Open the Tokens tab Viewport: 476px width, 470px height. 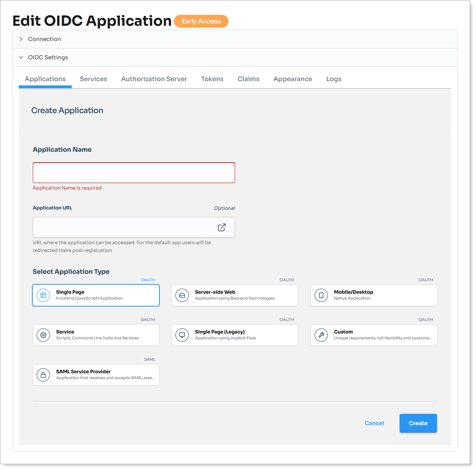(212, 79)
